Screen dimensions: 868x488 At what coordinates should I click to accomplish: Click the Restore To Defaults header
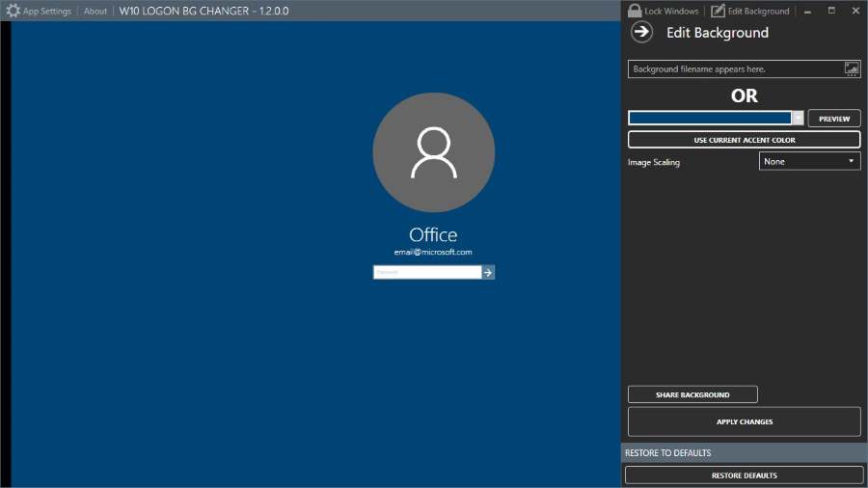point(744,452)
